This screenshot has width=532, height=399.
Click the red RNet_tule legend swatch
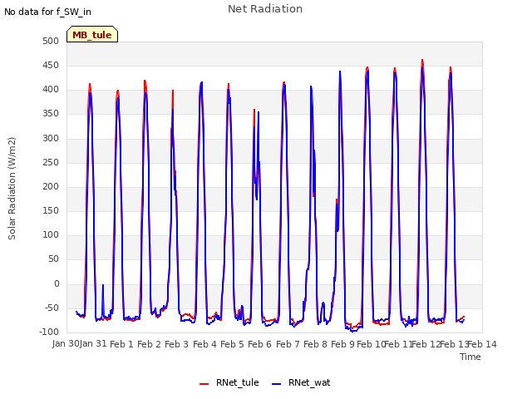point(204,384)
